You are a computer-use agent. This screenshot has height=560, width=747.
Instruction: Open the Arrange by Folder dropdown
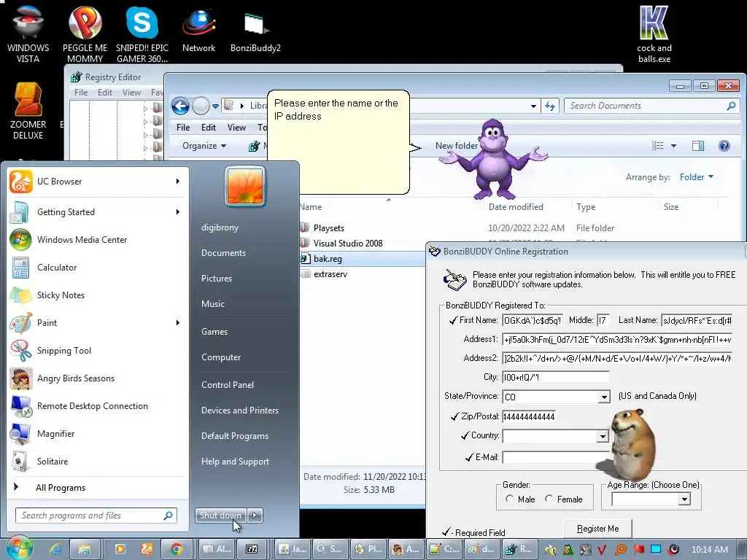[x=697, y=177]
